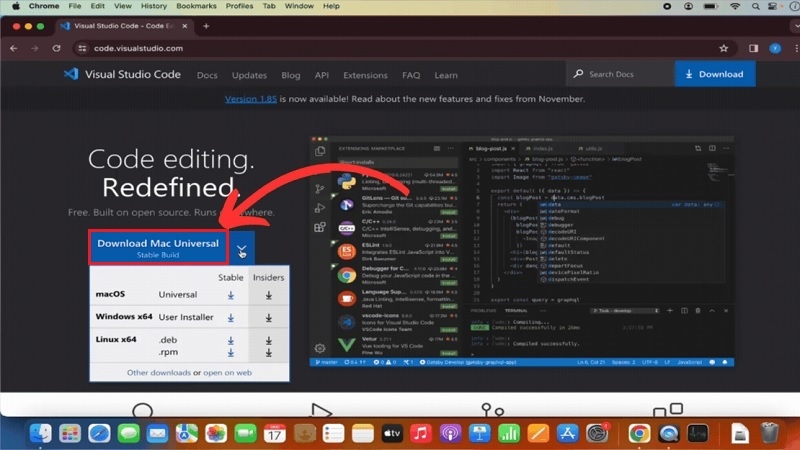800x450 pixels.
Task: Go forward with the browser forward arrow
Action: point(35,48)
